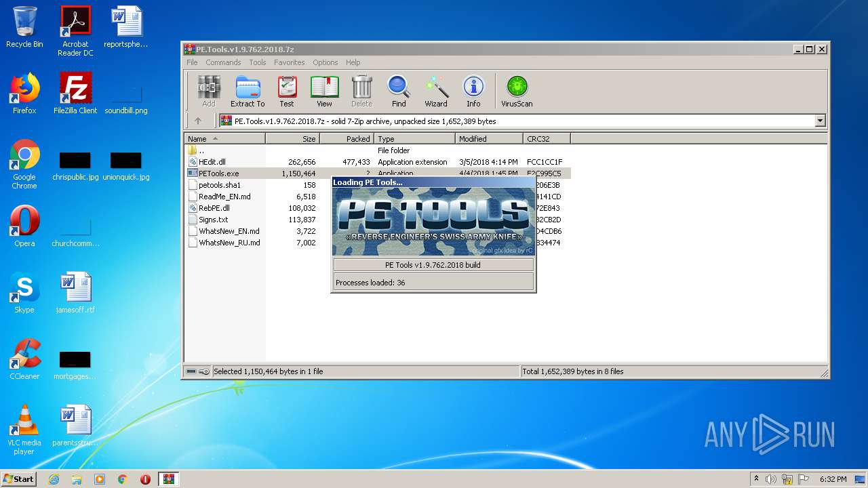Select soundbill.png desktop file

pyautogui.click(x=126, y=100)
